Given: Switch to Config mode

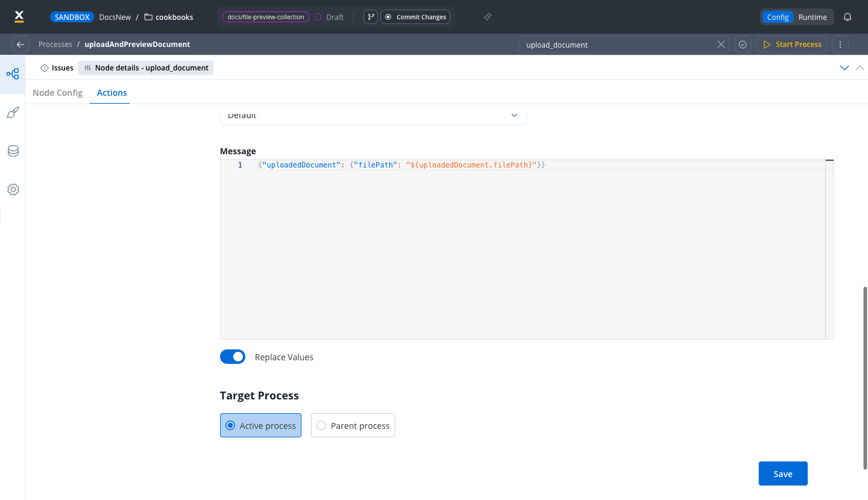Looking at the screenshot, I should pyautogui.click(x=778, y=17).
